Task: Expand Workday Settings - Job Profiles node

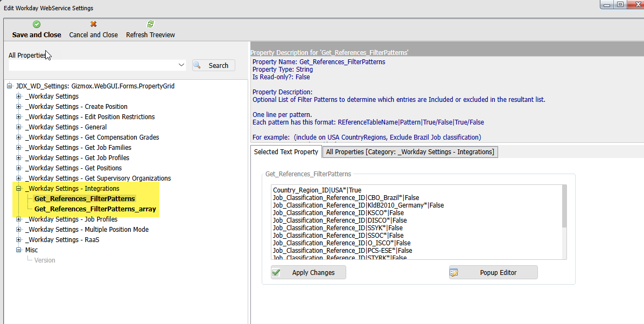Action: pos(18,219)
